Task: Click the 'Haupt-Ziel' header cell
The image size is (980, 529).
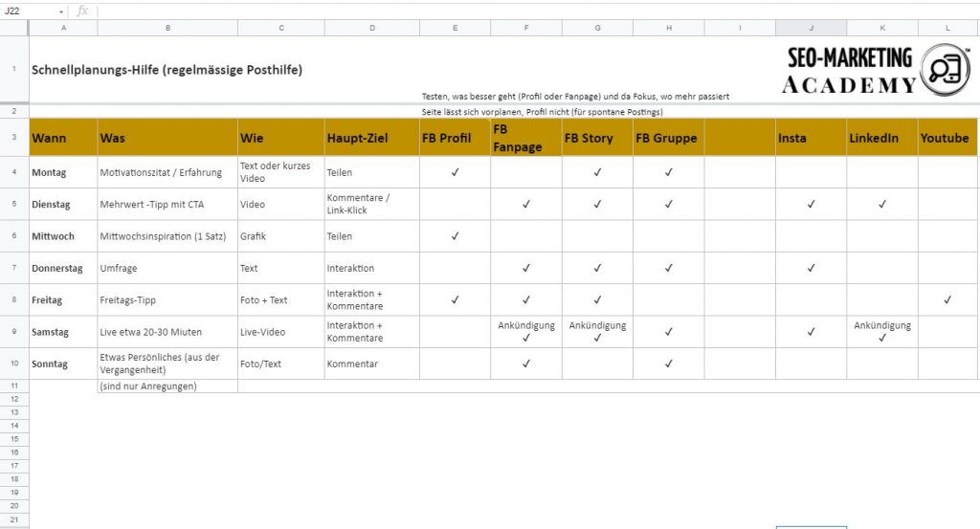Action: [x=372, y=138]
